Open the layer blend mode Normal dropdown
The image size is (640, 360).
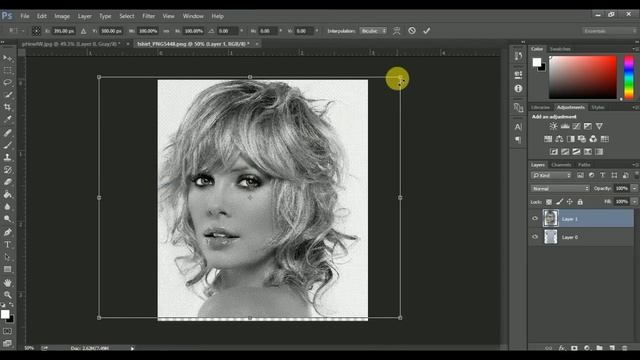tap(560, 189)
